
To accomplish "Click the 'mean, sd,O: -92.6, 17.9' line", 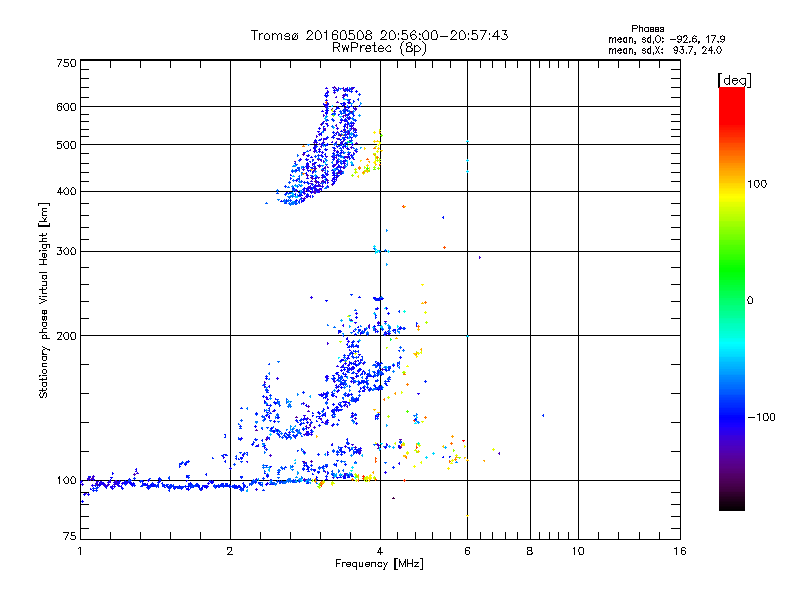I will pyautogui.click(x=666, y=40).
